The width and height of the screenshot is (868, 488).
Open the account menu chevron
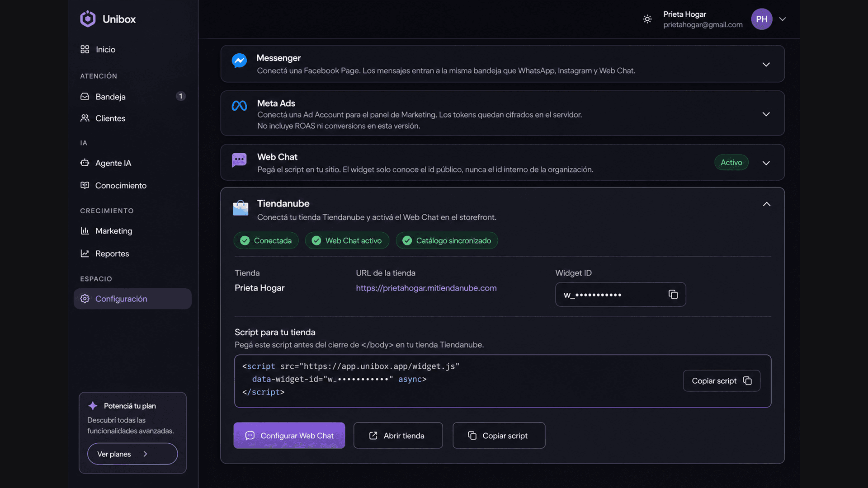[783, 19]
